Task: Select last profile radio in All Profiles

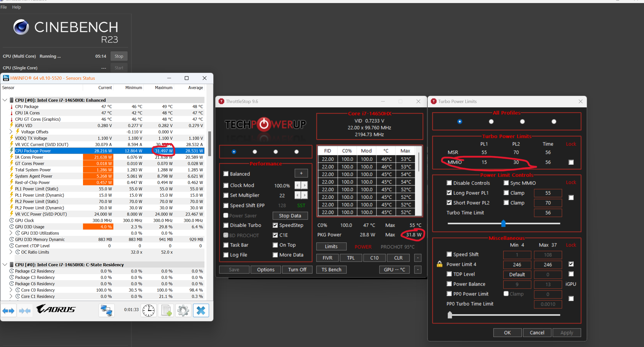Action: click(x=554, y=121)
